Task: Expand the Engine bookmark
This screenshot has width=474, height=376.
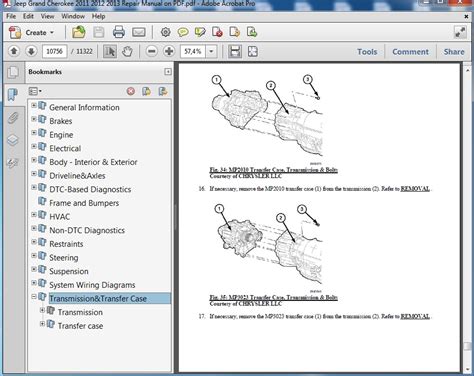Action: [x=34, y=133]
